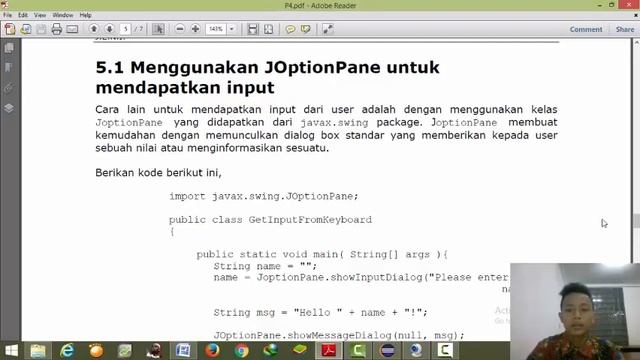640x360 pixels.
Task: Open Windows Start button
Action: [11, 351]
